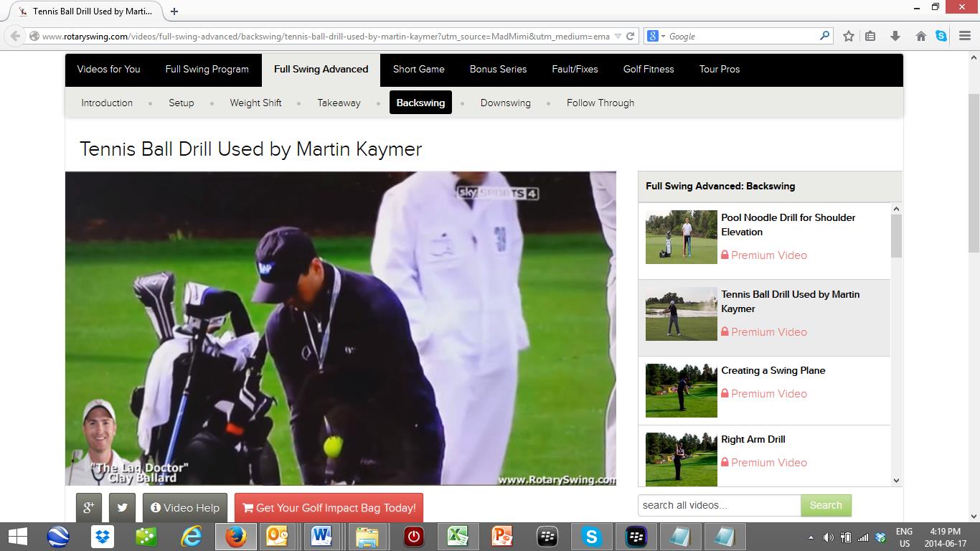The height and width of the screenshot is (551, 980).
Task: Open Outlook from the taskbar
Action: (277, 537)
